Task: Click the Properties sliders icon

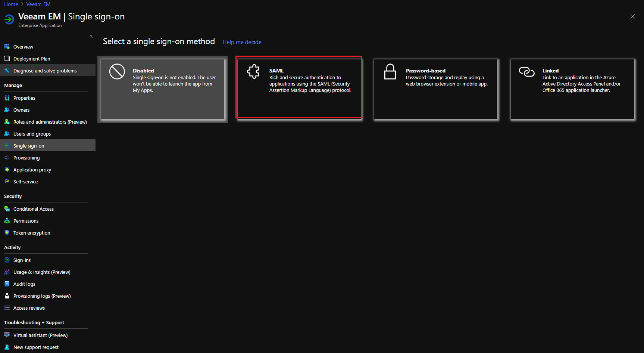Action: tap(7, 98)
